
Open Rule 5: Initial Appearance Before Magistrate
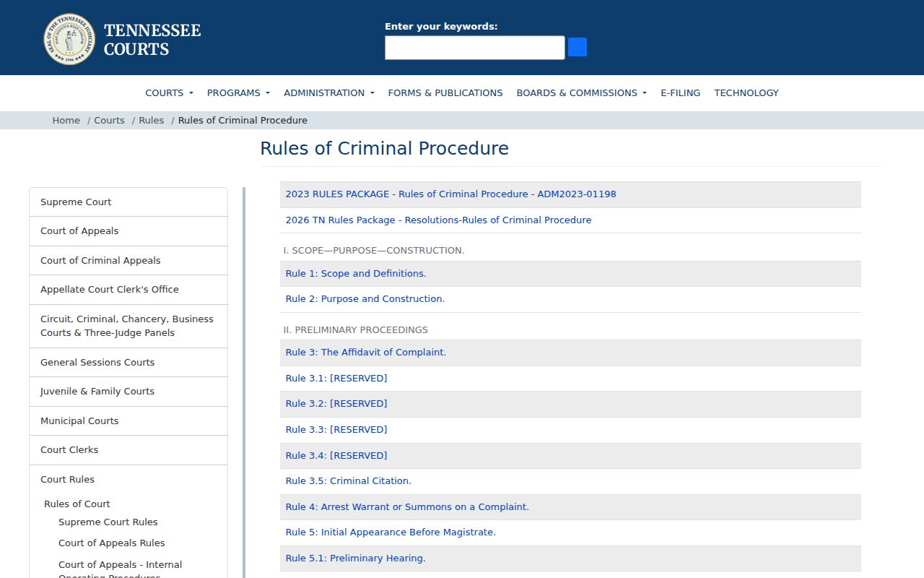pos(391,532)
